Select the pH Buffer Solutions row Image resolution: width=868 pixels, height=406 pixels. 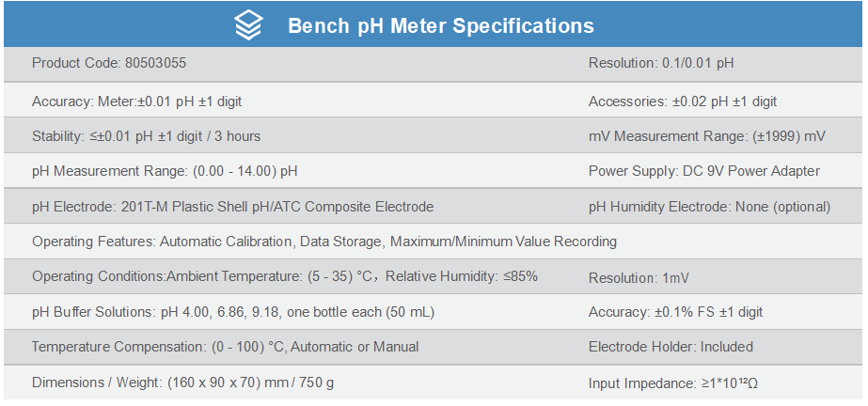(233, 312)
